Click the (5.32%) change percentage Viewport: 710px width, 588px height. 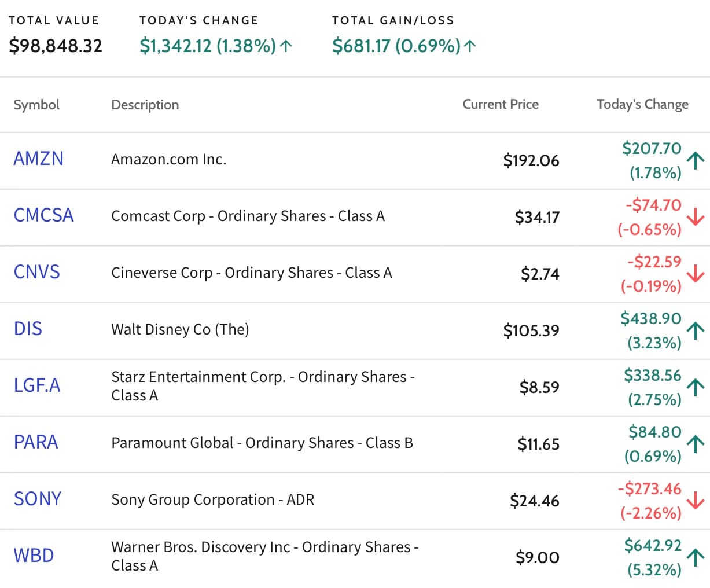point(654,570)
